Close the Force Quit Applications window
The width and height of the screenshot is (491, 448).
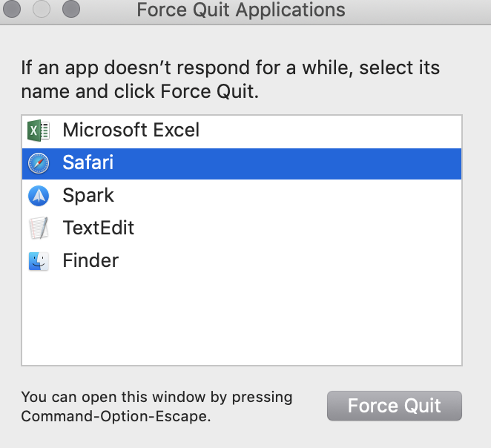(11, 10)
